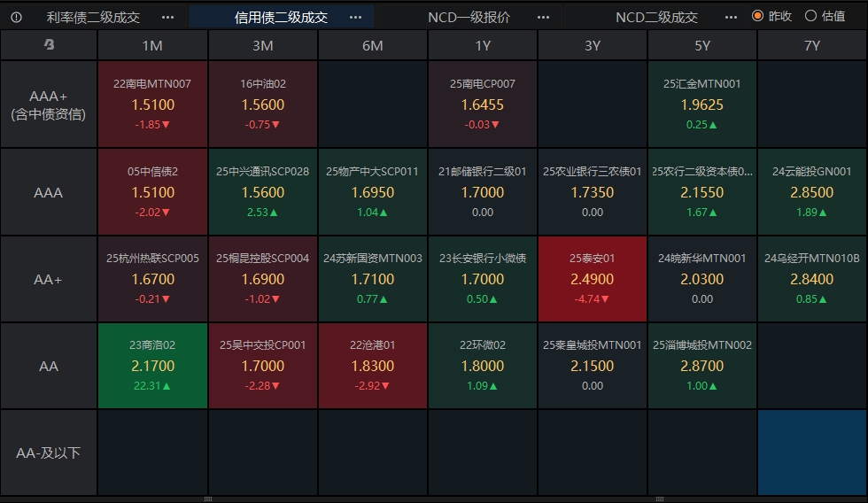The height and width of the screenshot is (503, 868).
Task: Open the 25吴中交投CP001 bond cell
Action: click(x=263, y=366)
